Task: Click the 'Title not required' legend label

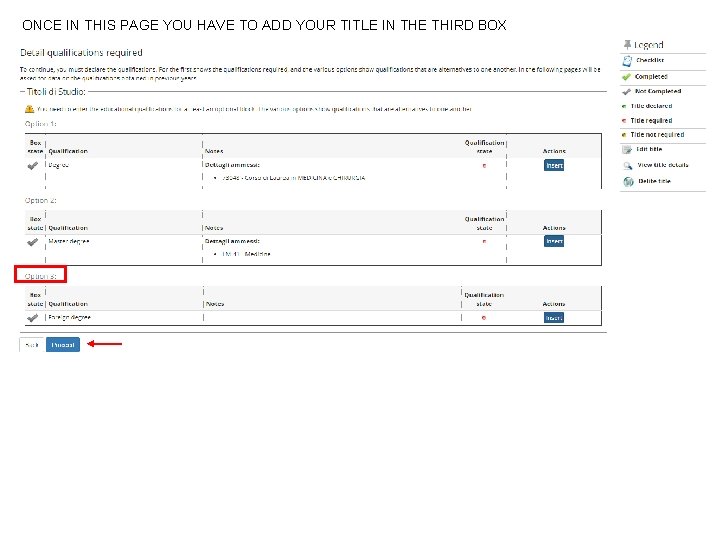Action: click(x=658, y=135)
